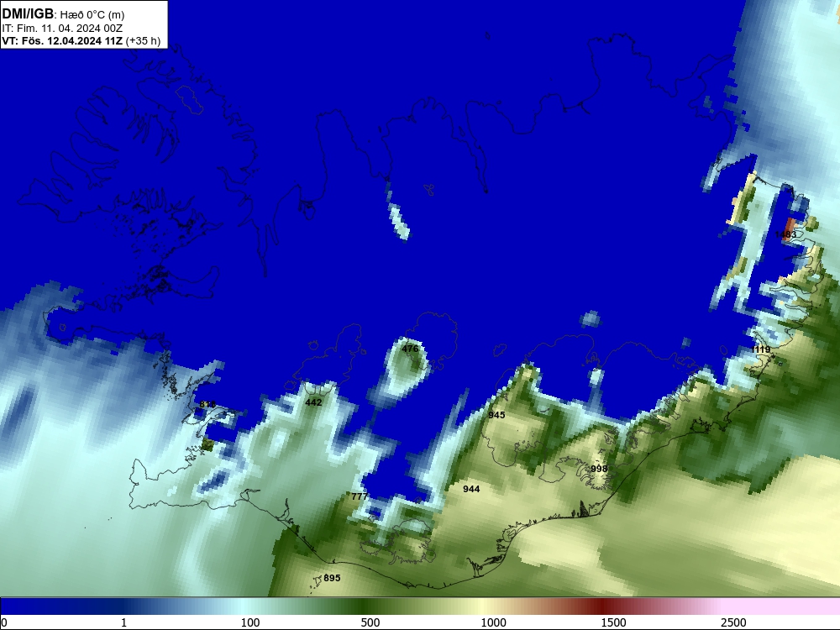Click the map value 1483 on red cell
840x630 pixels.
click(785, 234)
